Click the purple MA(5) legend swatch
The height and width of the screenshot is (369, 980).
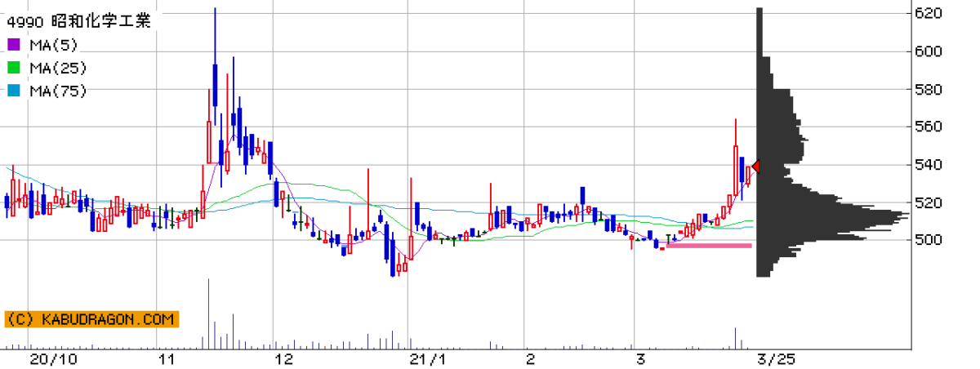pos(13,45)
